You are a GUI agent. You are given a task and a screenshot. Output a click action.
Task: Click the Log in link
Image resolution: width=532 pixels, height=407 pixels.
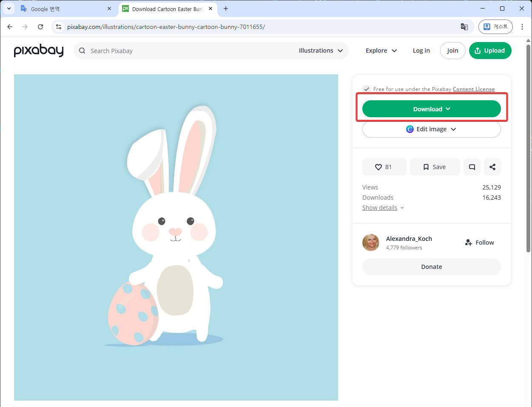point(421,51)
